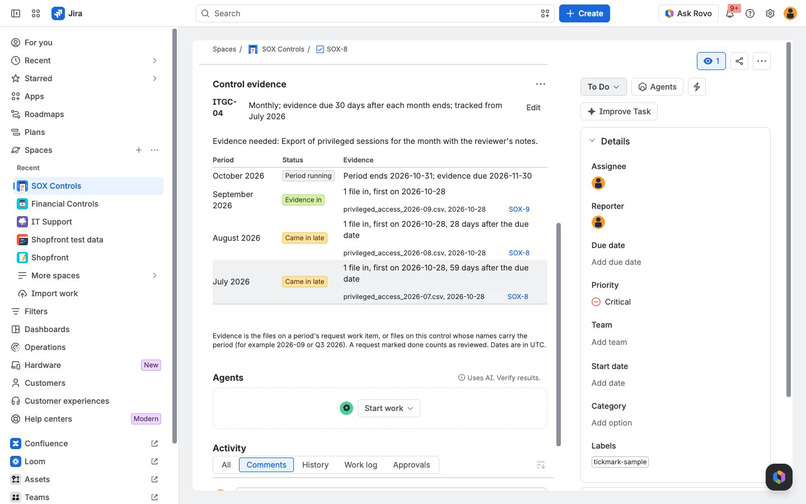Viewport: 806px width, 504px height.
Task: Switch to the History tab
Action: (x=315, y=465)
